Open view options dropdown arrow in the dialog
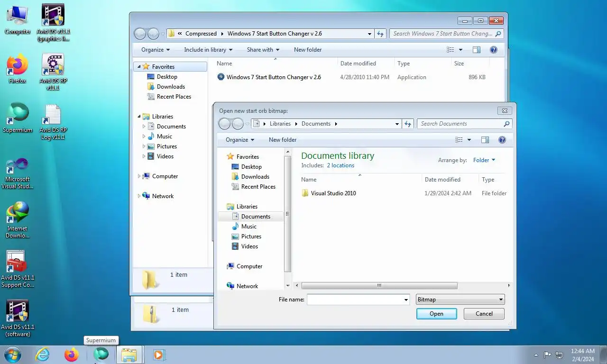The image size is (607, 364). coord(469,140)
